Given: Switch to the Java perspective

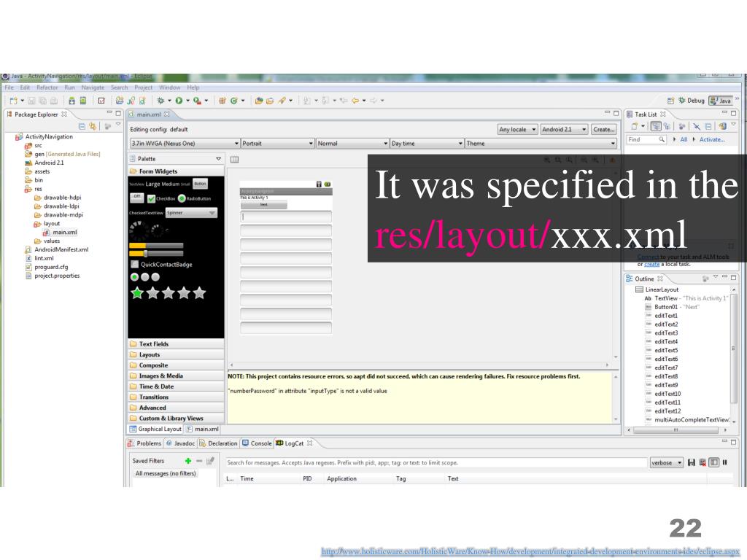Looking at the screenshot, I should 720,101.
